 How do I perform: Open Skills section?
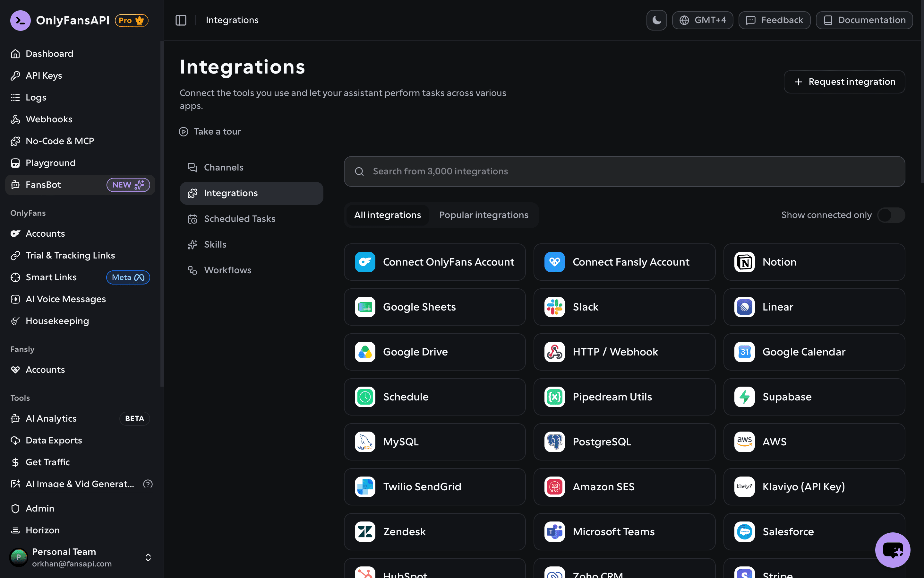click(251, 245)
